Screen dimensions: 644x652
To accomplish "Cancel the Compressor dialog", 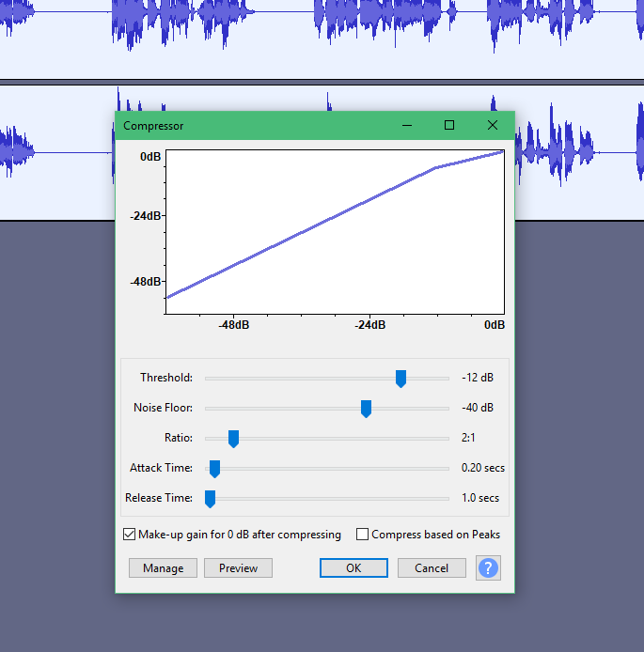I will (432, 568).
